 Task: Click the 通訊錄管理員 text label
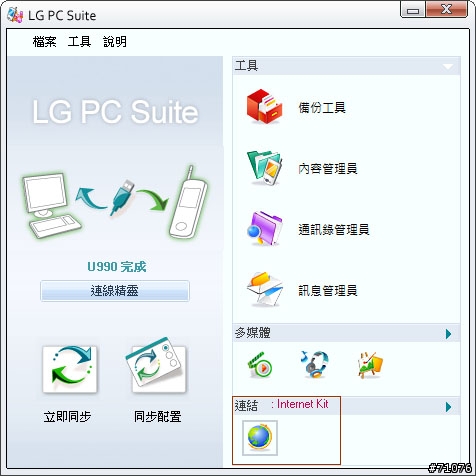(334, 229)
